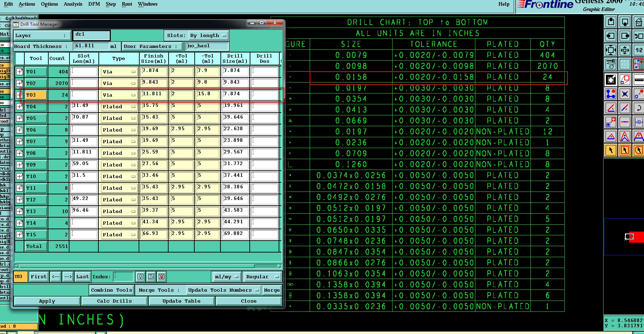The width and height of the screenshot is (644, 334).
Task: Click the T03 Finish Size field 11.811
Action: point(153,95)
